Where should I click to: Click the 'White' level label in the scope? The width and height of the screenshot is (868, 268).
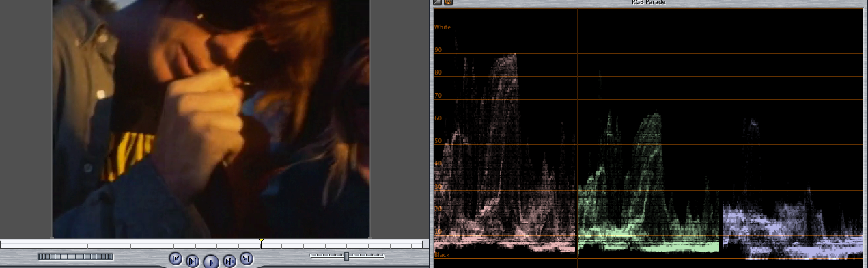(443, 27)
